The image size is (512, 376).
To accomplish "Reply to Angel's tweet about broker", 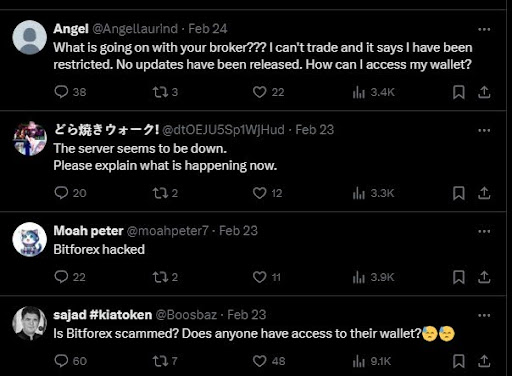I will [x=61, y=92].
